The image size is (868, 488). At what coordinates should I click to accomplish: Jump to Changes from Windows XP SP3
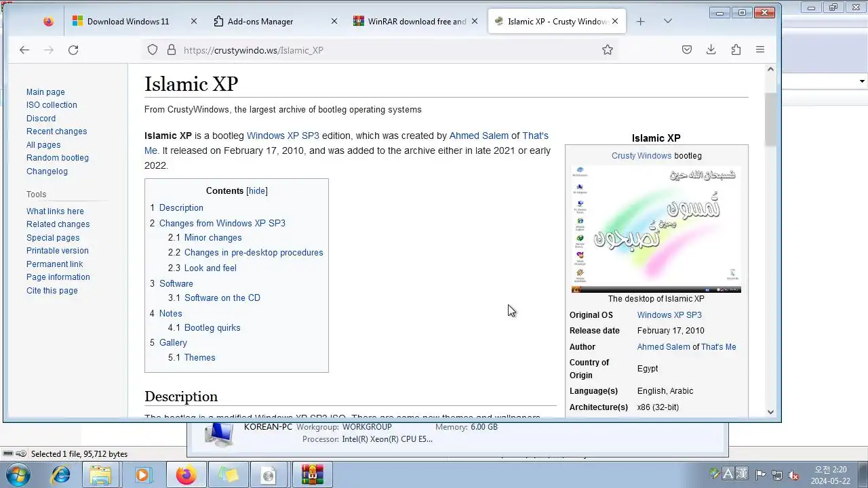[218, 223]
